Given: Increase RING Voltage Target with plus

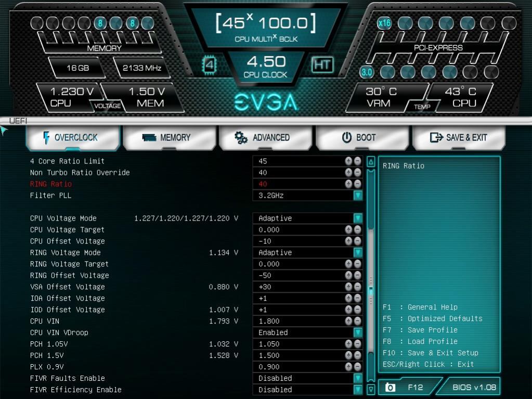Looking at the screenshot, I should [x=348, y=264].
